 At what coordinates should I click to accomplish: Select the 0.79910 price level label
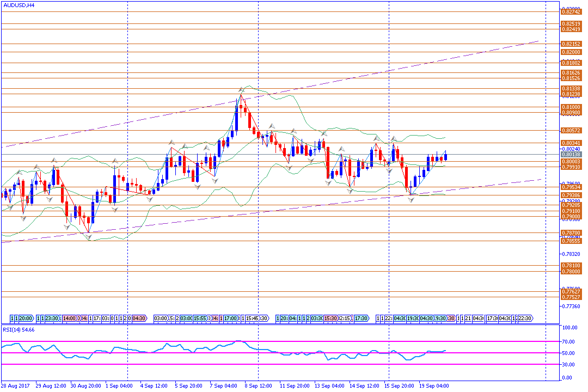[x=571, y=167]
